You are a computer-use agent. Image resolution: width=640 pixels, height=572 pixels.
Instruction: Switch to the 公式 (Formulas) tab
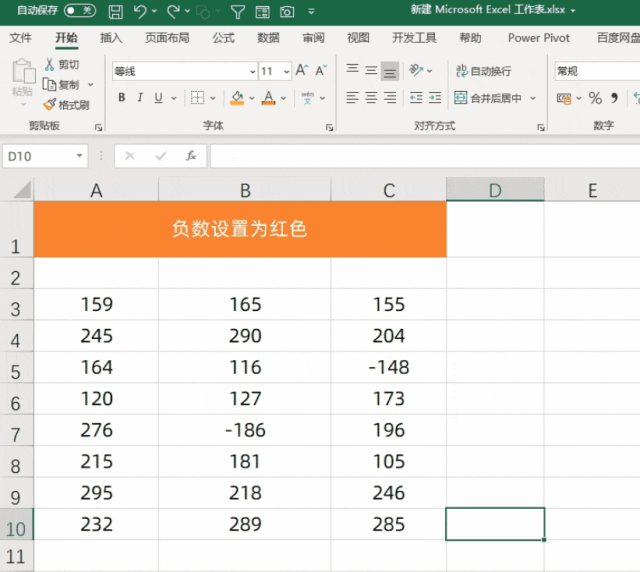[223, 38]
